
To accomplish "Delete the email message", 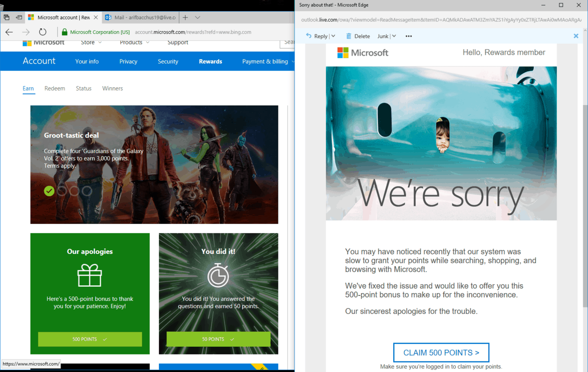I will coord(357,36).
